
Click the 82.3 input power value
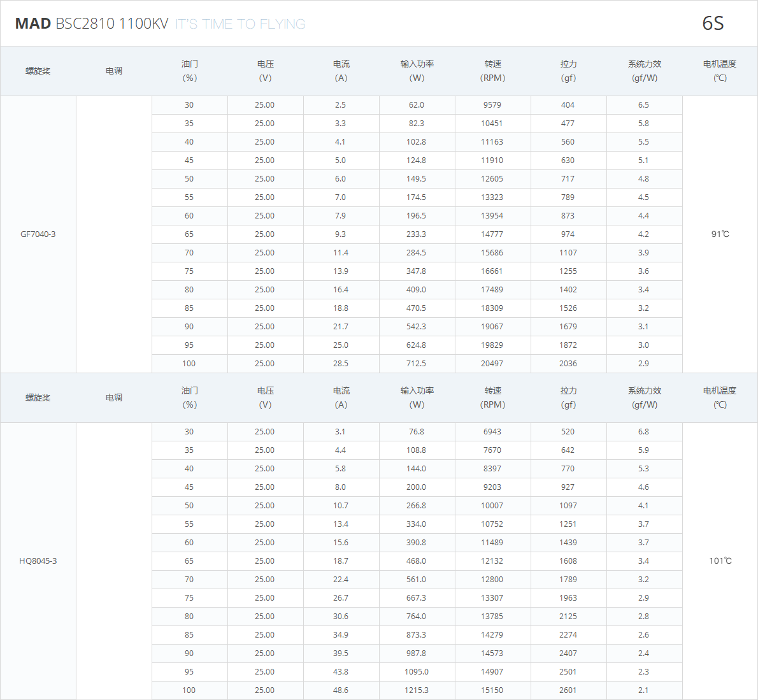point(416,124)
